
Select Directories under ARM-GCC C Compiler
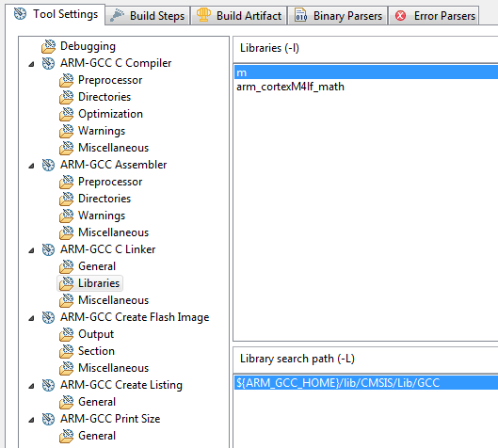pos(104,97)
